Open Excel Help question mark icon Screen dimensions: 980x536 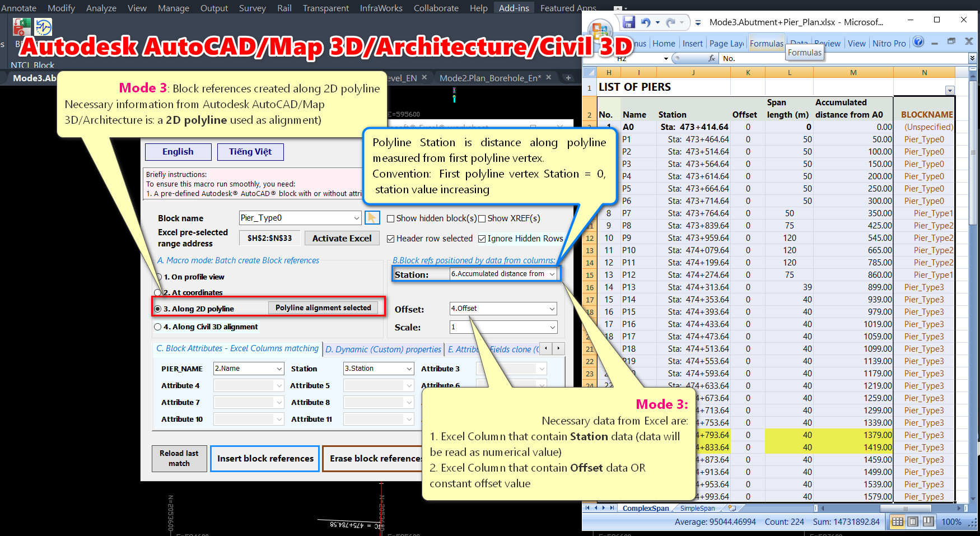[x=918, y=42]
